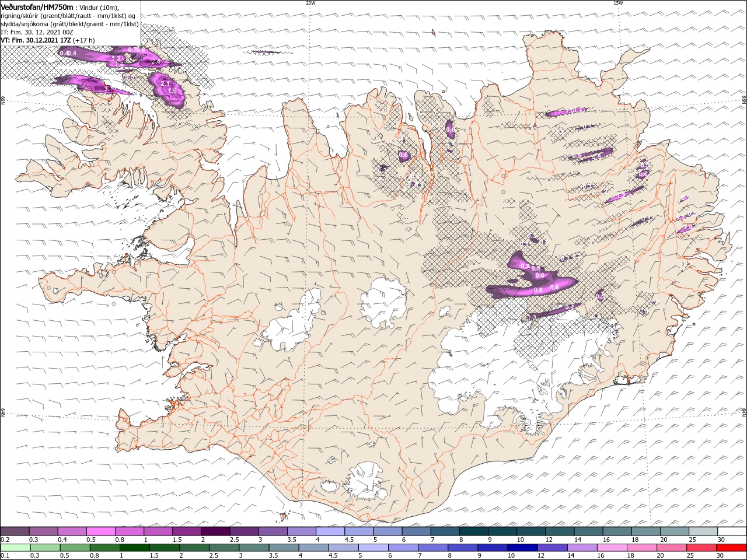The height and width of the screenshot is (560, 747).
Task: Select the bright red swatch labeled 30
Action: [x=732, y=548]
